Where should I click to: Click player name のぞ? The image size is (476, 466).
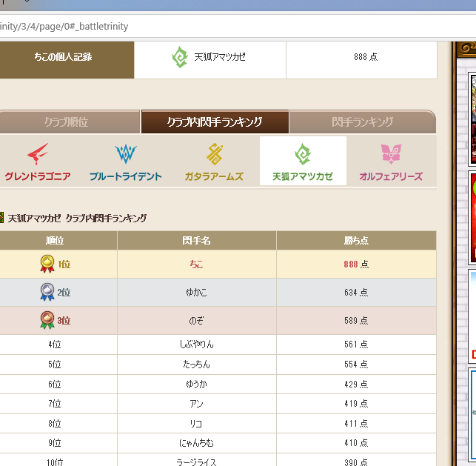coord(196,320)
